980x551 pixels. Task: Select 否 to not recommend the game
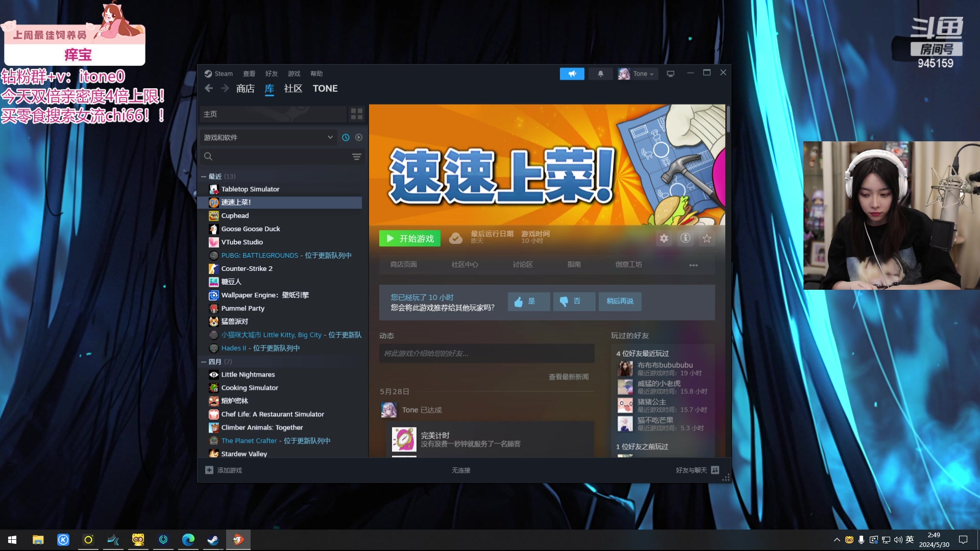[574, 302]
